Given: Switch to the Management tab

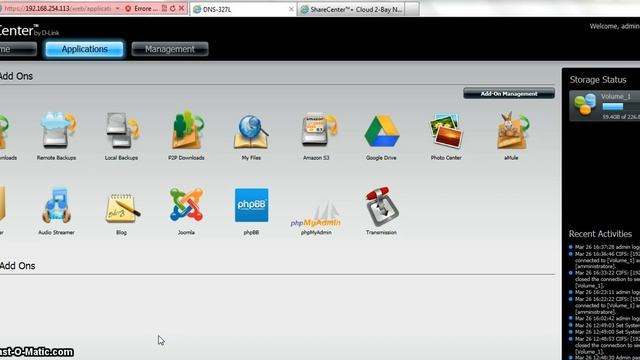Looking at the screenshot, I should click(170, 49).
